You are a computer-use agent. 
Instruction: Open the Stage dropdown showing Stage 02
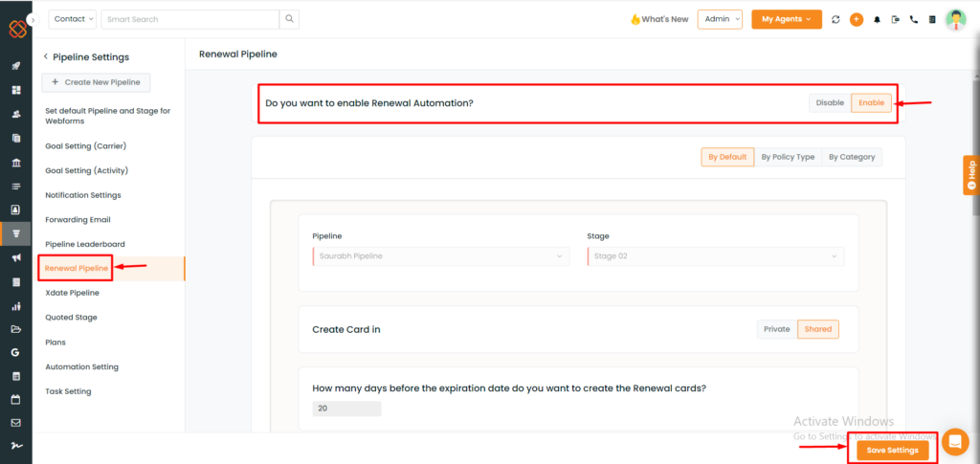tap(716, 256)
